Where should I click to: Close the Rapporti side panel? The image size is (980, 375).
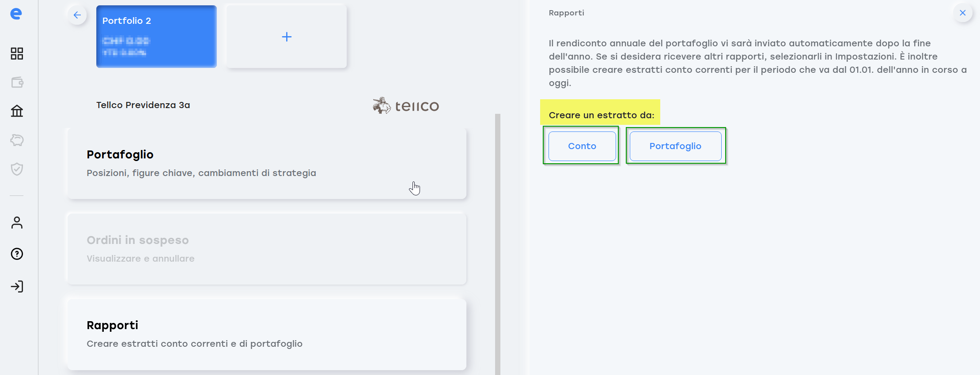tap(963, 13)
